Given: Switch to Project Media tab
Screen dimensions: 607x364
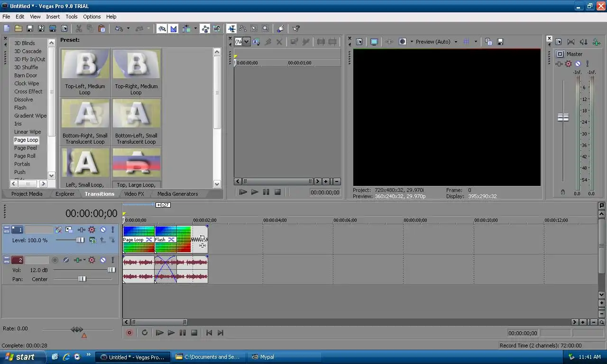Looking at the screenshot, I should pos(27,194).
